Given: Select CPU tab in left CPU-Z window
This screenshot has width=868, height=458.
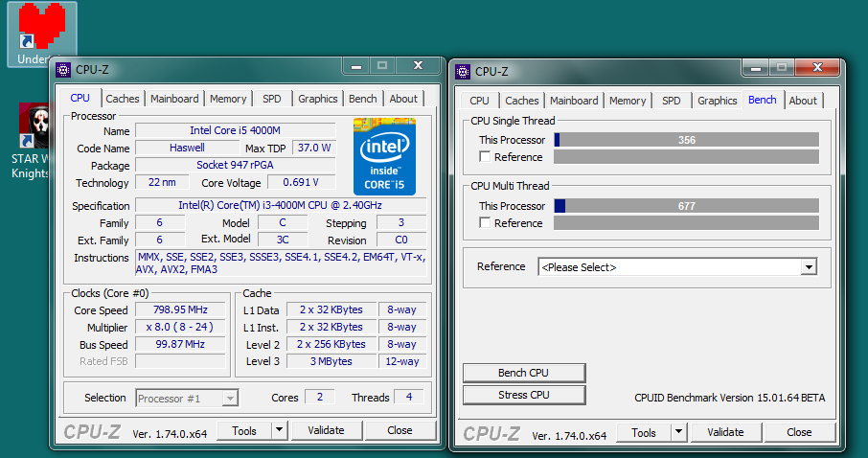Looking at the screenshot, I should [80, 98].
